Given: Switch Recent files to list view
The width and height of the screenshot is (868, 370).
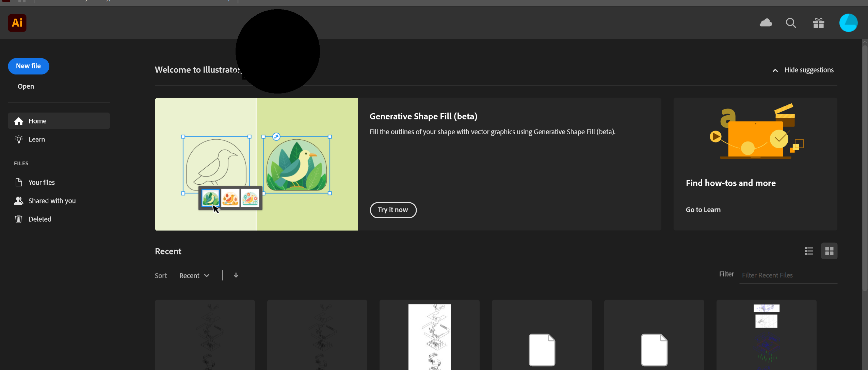Looking at the screenshot, I should 809,251.
